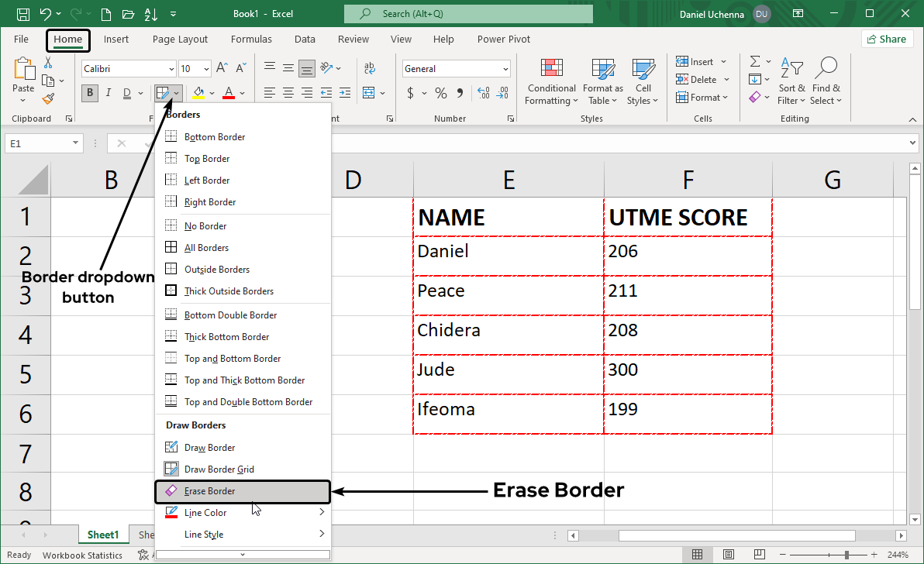Click the Percent Style icon
924x564 pixels.
[x=441, y=94]
